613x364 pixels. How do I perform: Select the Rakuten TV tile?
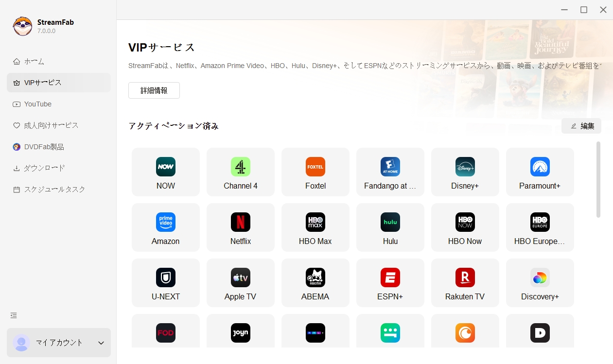(x=465, y=283)
